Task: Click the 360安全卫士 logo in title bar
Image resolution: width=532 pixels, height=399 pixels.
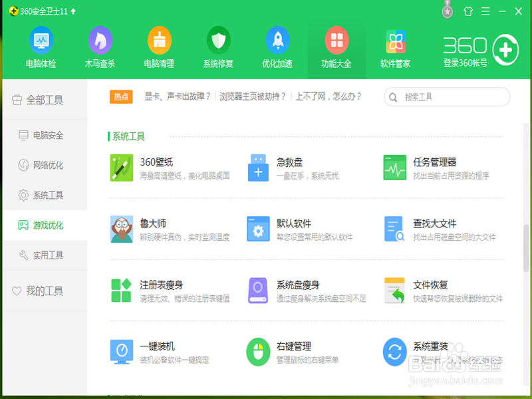Action: 13,11
